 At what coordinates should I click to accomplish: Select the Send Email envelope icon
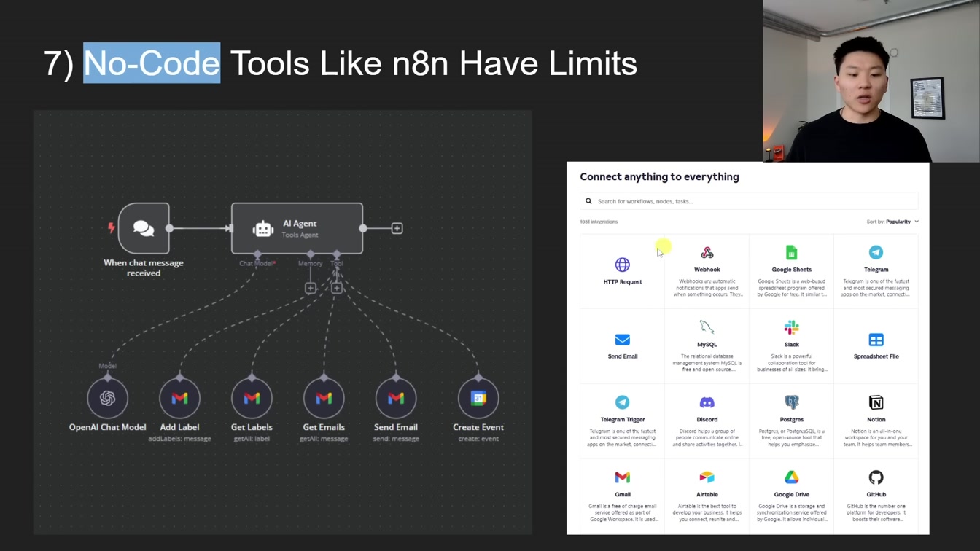coord(623,340)
